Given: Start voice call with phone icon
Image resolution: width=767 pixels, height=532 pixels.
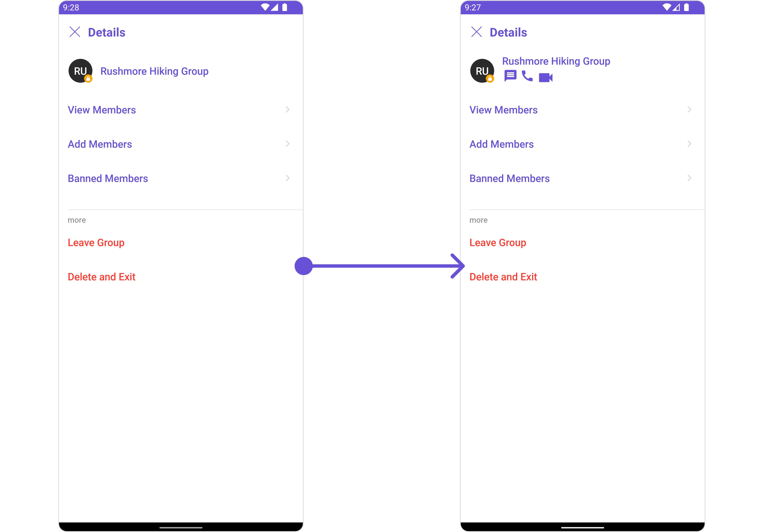Looking at the screenshot, I should pyautogui.click(x=527, y=76).
